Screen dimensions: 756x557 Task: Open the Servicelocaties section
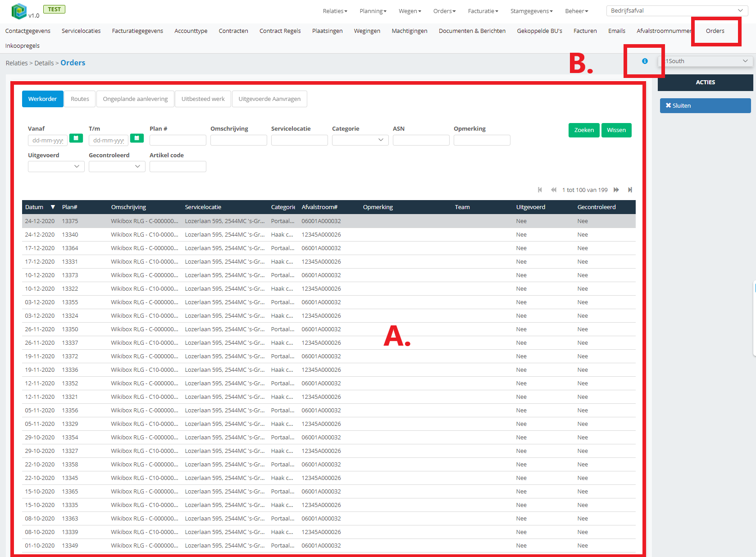81,31
